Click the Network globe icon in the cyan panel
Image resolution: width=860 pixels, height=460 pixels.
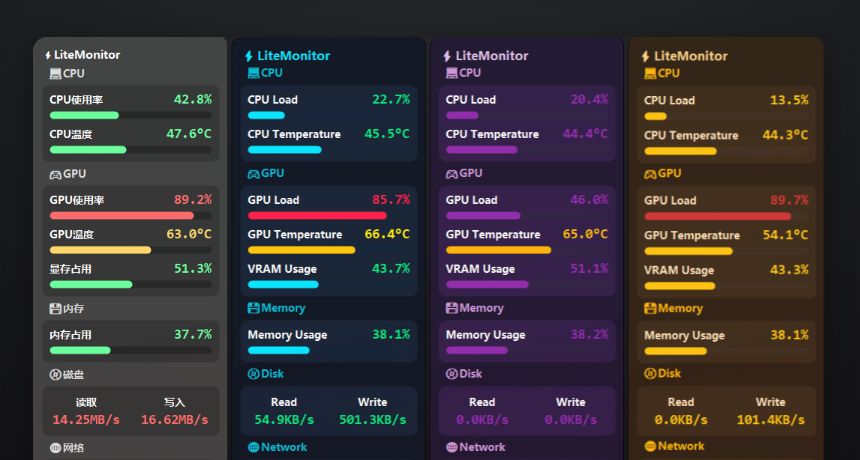(x=253, y=447)
